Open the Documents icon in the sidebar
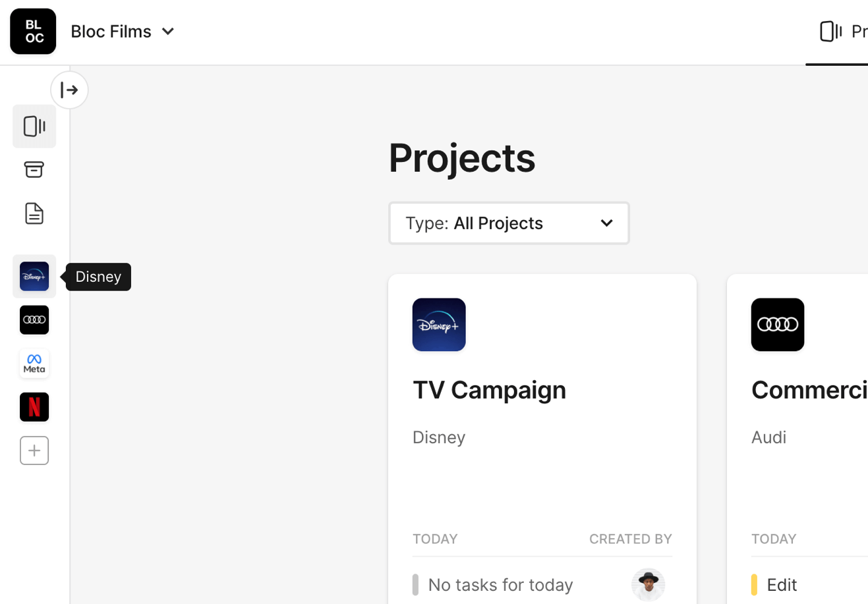The height and width of the screenshot is (604, 868). click(x=34, y=213)
